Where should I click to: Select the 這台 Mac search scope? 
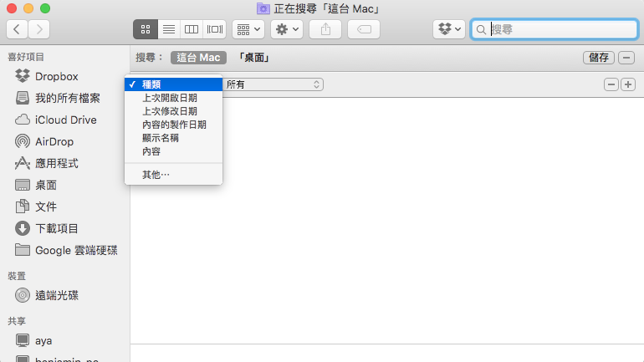click(198, 58)
